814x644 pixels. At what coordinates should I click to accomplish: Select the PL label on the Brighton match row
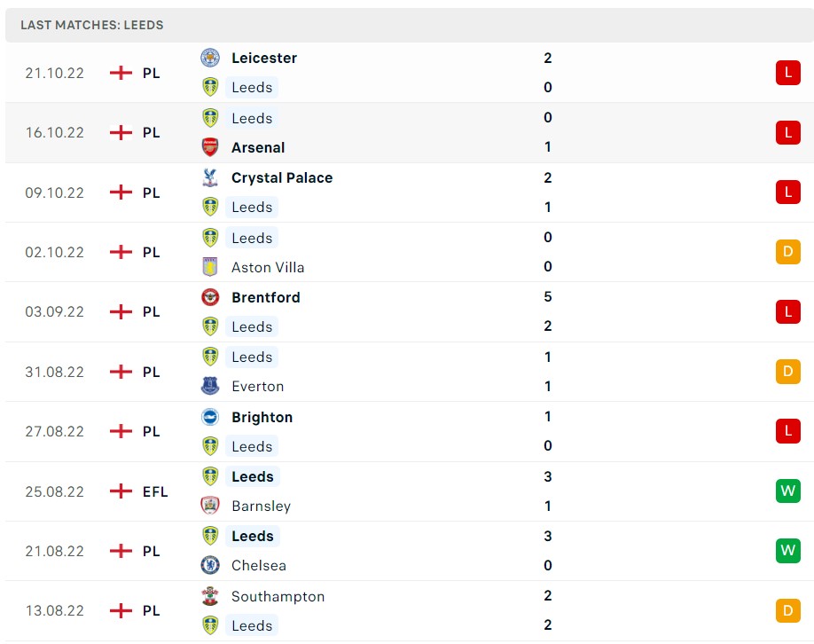coord(151,431)
